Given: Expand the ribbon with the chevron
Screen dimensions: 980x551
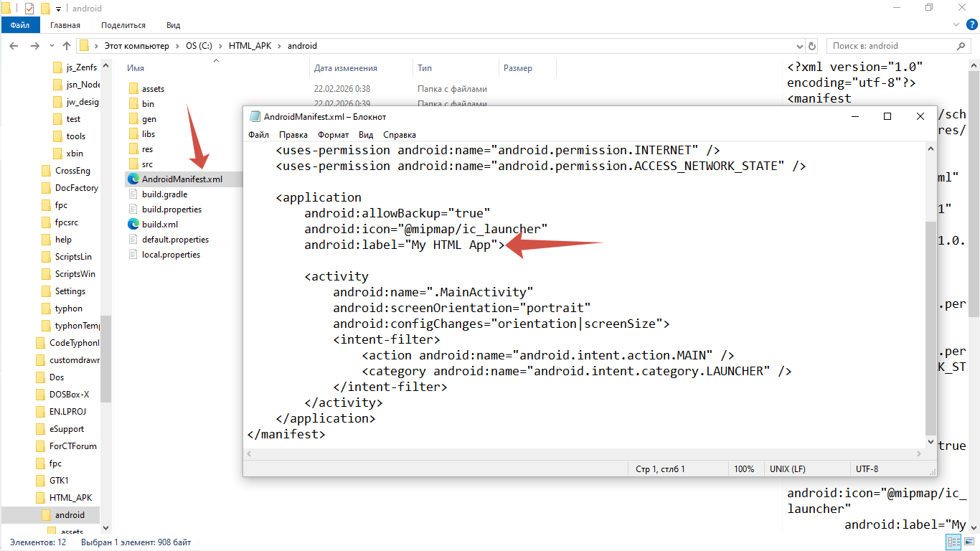Looking at the screenshot, I should pos(956,25).
